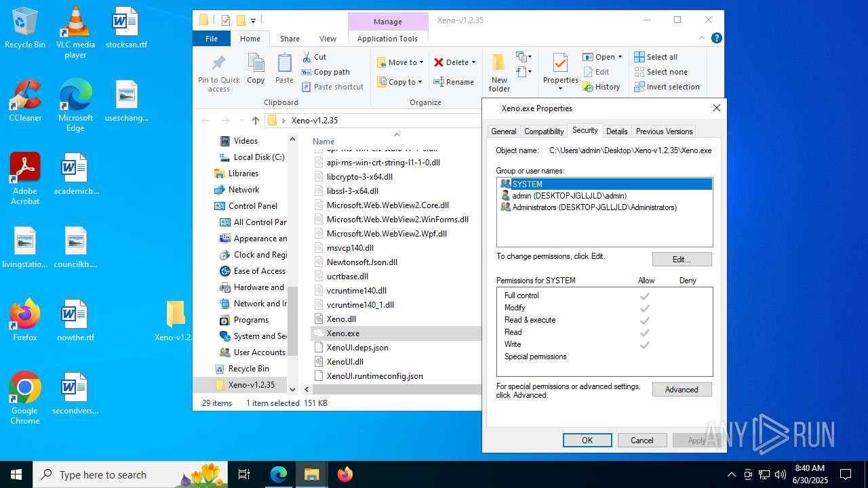The width and height of the screenshot is (868, 488).
Task: Switch to General tab in Properties
Action: click(x=504, y=131)
